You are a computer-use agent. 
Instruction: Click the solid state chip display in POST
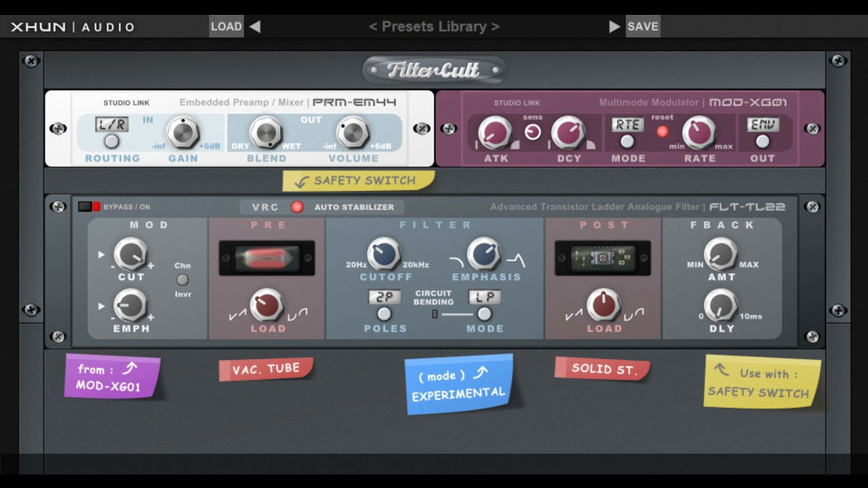coord(603,258)
